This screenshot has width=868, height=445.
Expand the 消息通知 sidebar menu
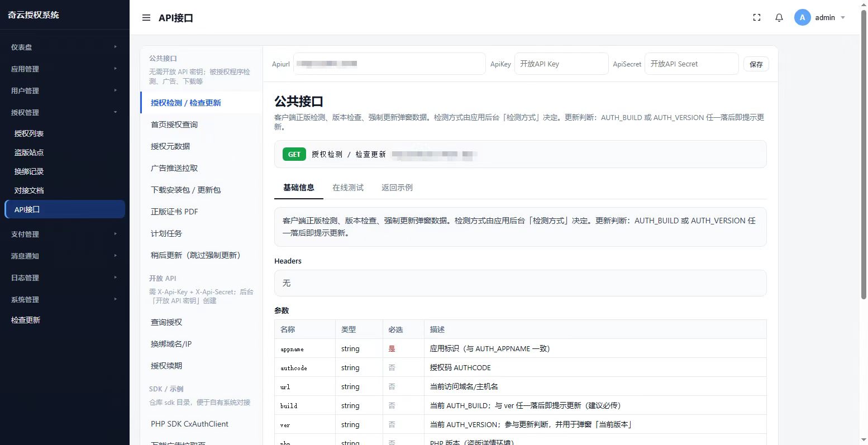65,256
